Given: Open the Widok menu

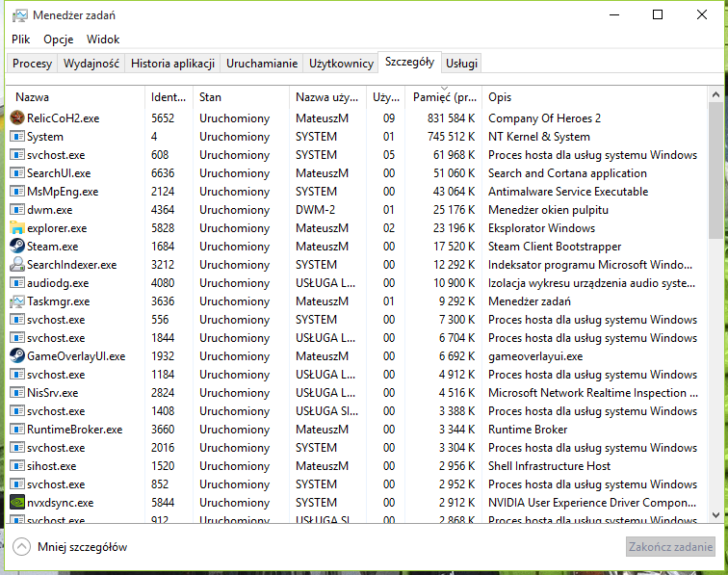Looking at the screenshot, I should [x=103, y=39].
